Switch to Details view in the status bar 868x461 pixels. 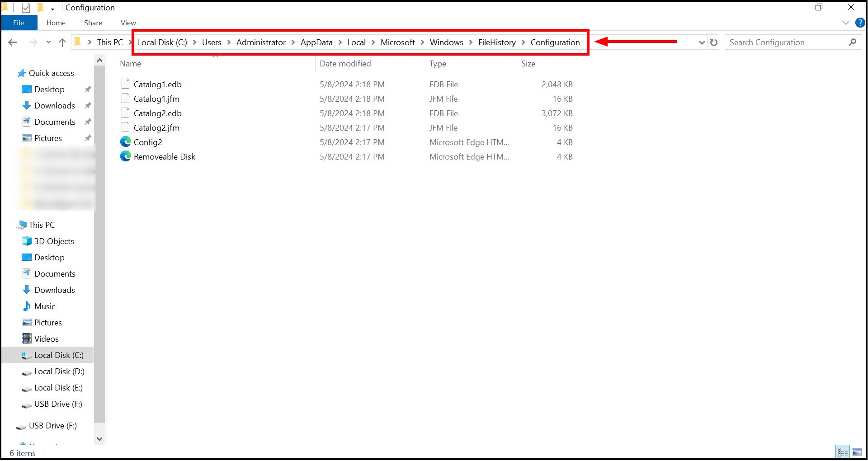pos(843,452)
